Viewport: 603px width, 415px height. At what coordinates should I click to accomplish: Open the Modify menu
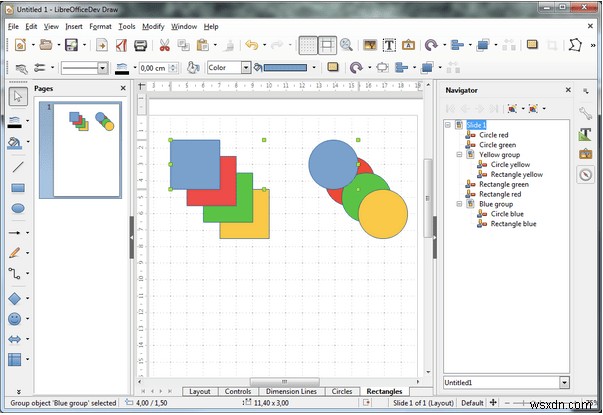[153, 27]
